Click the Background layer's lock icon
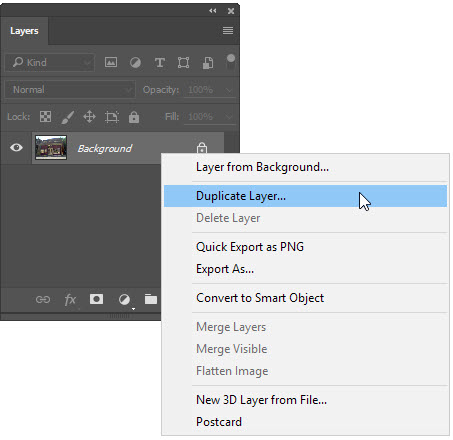Viewport: 453px width, 440px height. pos(202,147)
